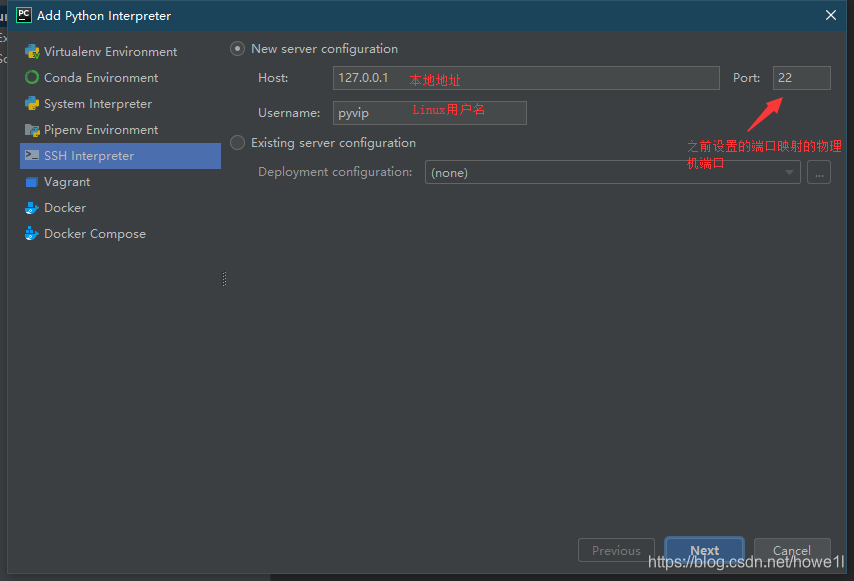
Task: Click the Pipenv Environment folder icon
Action: click(32, 130)
